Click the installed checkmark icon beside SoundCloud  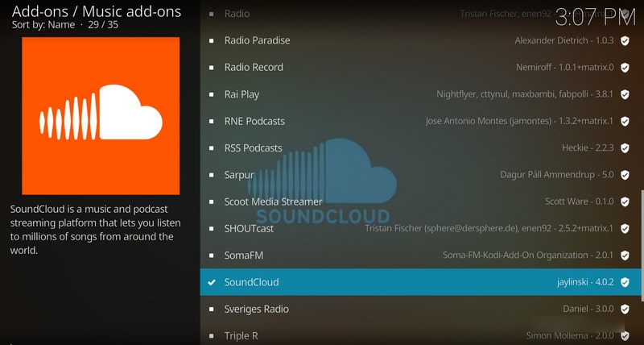[x=212, y=282]
